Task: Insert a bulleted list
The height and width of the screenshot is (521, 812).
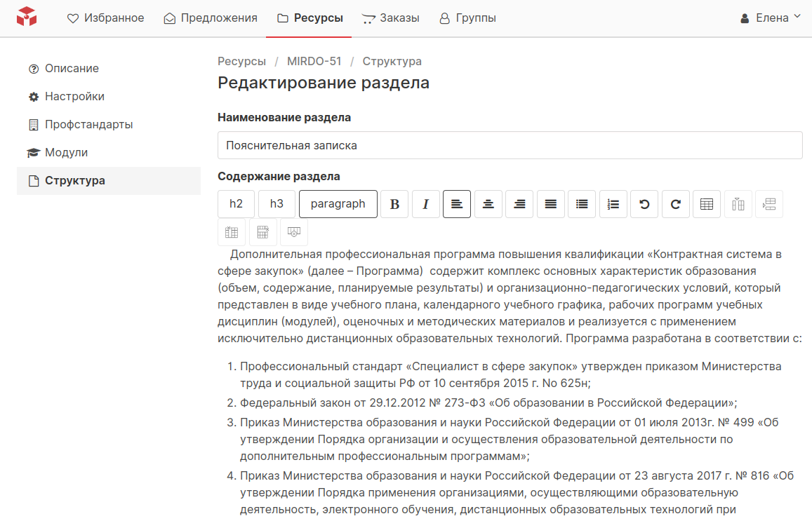Action: click(x=582, y=204)
